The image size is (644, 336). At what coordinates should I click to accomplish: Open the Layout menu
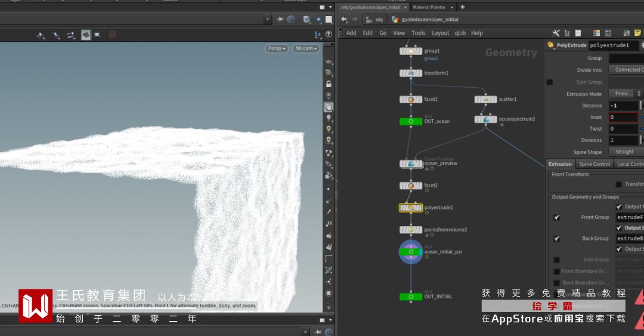coord(440,33)
